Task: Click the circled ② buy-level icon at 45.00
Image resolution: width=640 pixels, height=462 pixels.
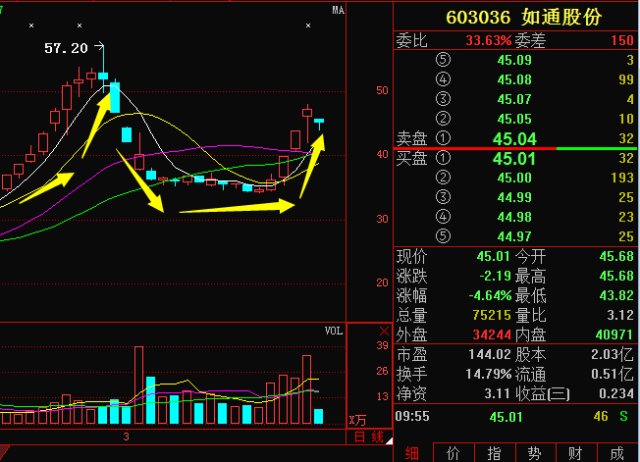Action: pos(443,177)
